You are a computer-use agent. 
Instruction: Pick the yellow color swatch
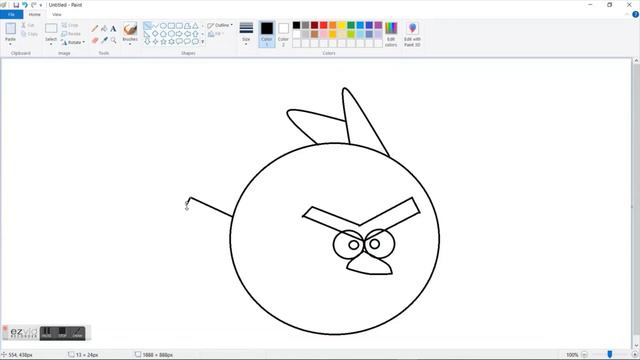342,25
